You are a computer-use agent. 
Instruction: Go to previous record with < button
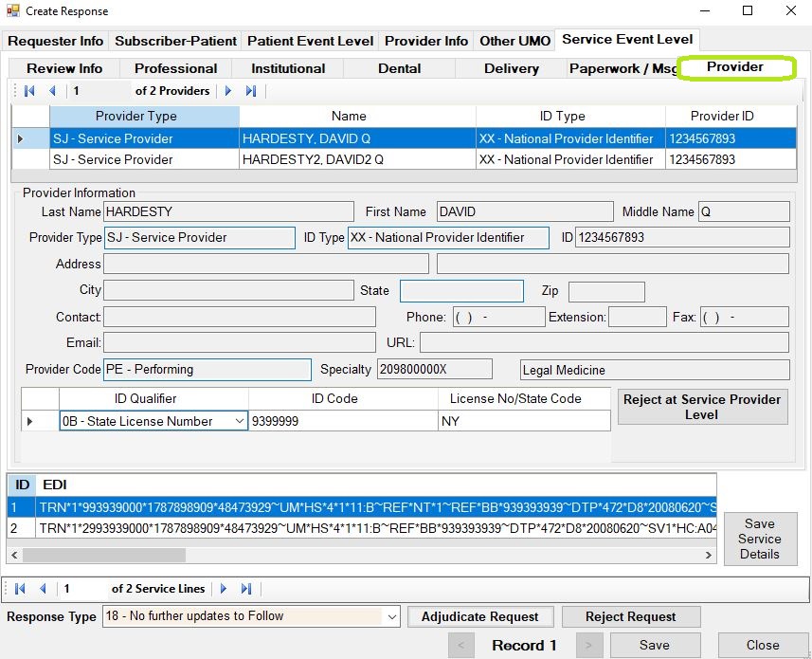coord(460,645)
